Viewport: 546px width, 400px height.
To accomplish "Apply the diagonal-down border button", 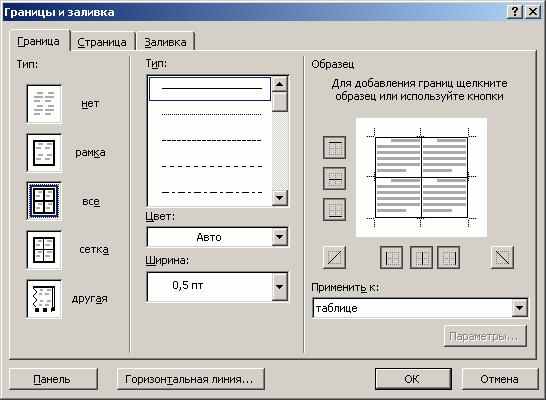I will tap(502, 258).
